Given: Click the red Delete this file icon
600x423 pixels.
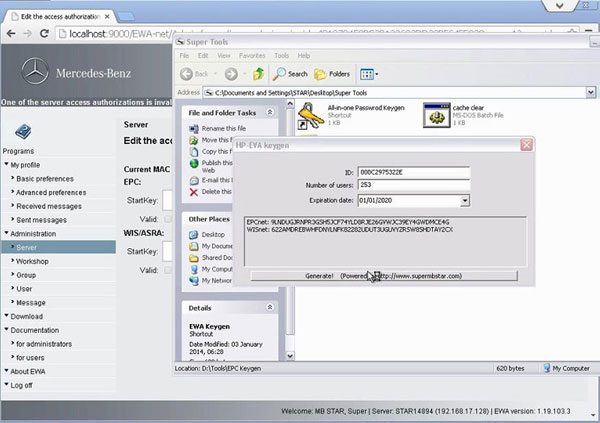Looking at the screenshot, I should [194, 192].
